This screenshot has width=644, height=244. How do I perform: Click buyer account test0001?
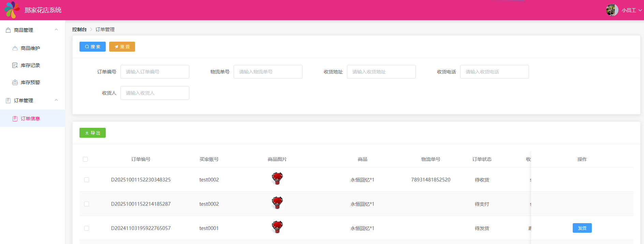pyautogui.click(x=209, y=228)
